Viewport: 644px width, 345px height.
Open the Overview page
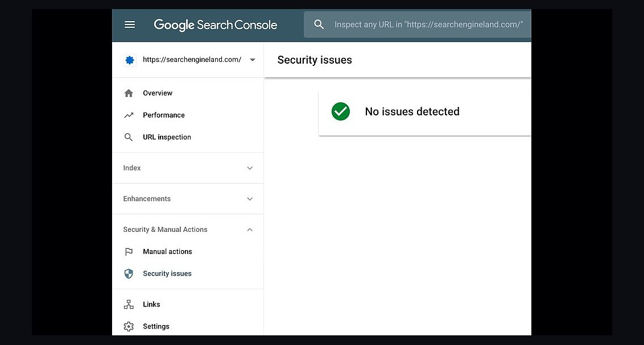(x=158, y=93)
